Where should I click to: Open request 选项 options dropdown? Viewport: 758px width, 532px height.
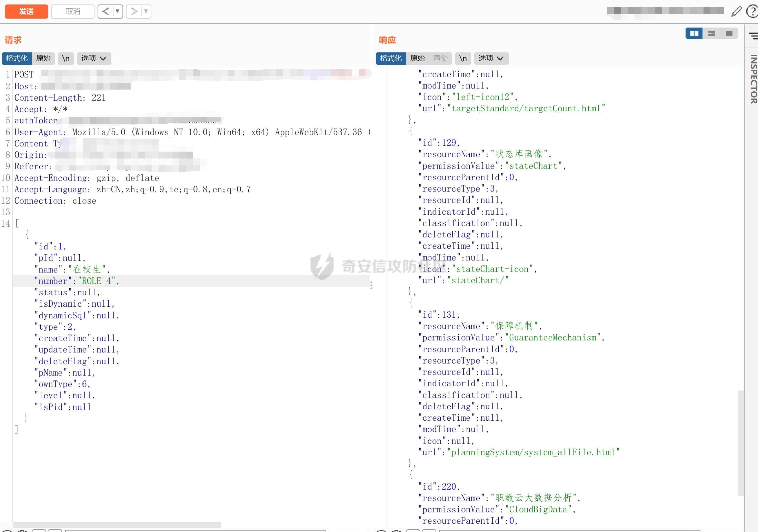(94, 58)
